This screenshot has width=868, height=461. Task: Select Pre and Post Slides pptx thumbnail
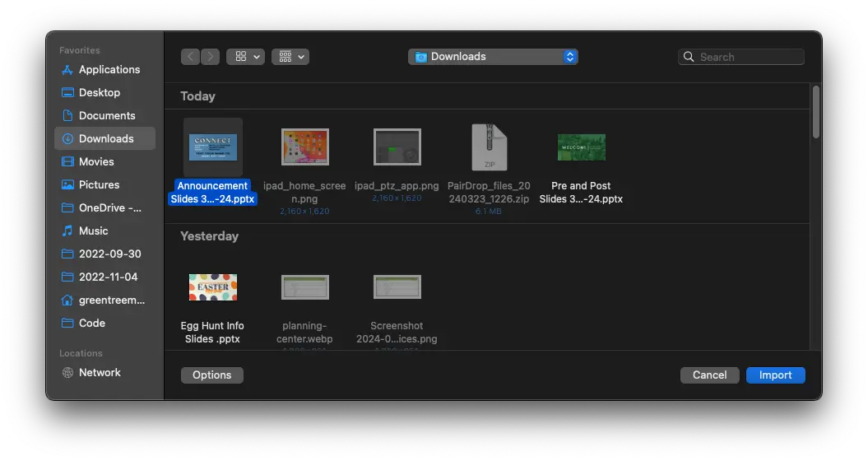coord(581,147)
